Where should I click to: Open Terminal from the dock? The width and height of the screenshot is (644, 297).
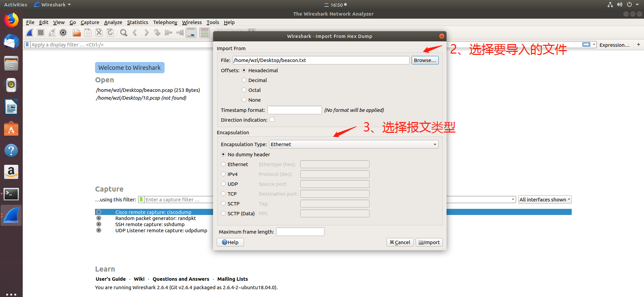[x=11, y=194]
